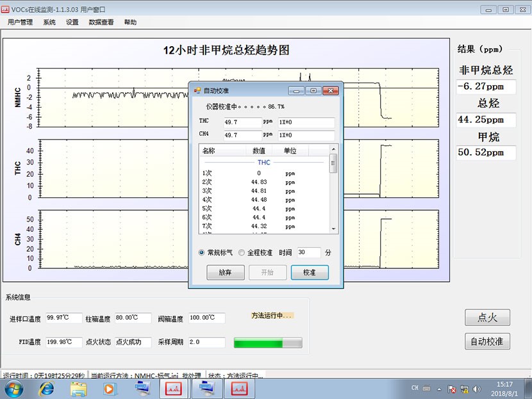Click the 时间 input field showing 30
This screenshot has height=399, width=532.
click(309, 253)
